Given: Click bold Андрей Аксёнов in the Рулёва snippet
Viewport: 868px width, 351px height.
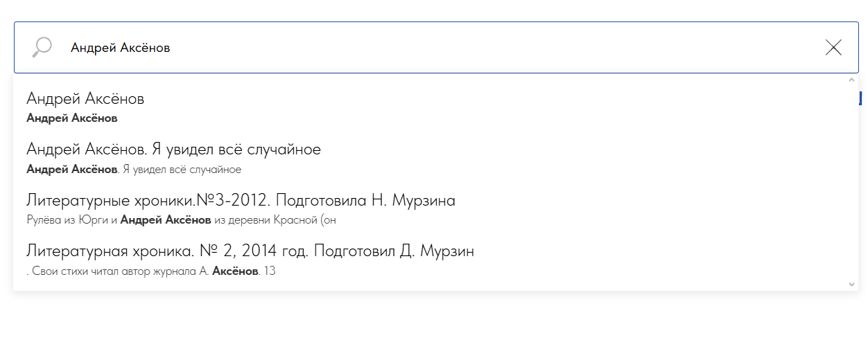Looking at the screenshot, I should (x=166, y=220).
